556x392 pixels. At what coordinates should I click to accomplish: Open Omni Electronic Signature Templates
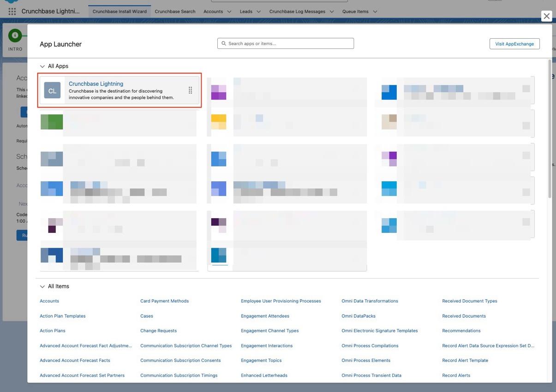coord(380,331)
